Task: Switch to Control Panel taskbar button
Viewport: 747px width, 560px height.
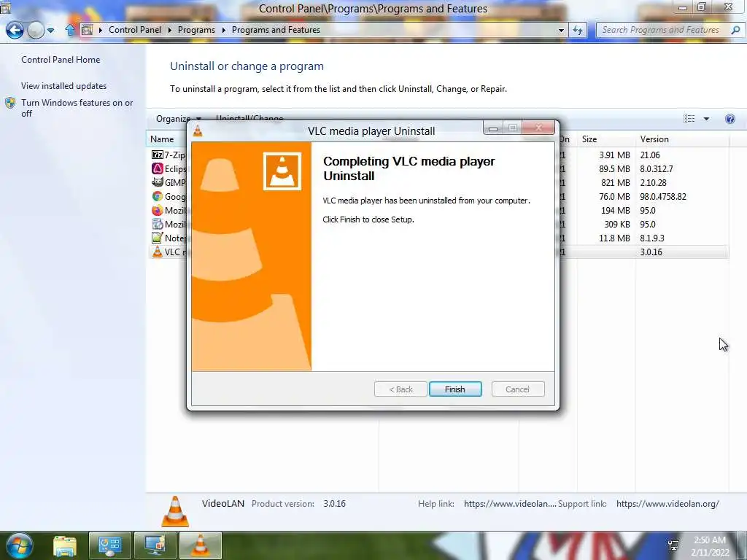Action: tap(109, 545)
